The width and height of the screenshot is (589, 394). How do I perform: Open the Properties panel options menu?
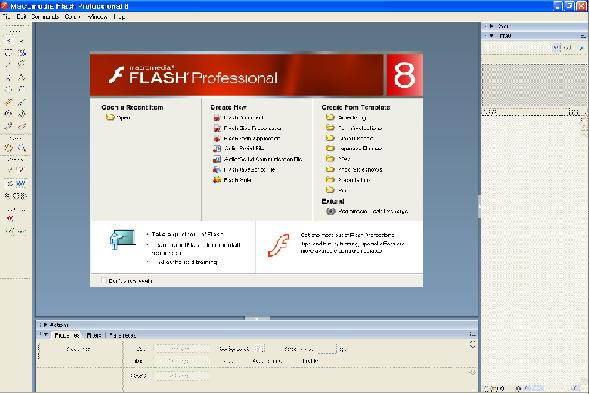472,334
